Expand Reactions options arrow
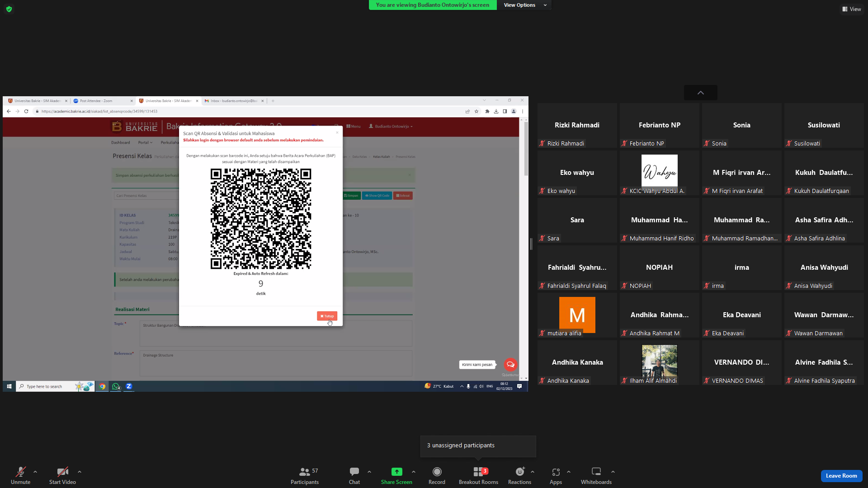The width and height of the screenshot is (868, 488). pos(533,472)
